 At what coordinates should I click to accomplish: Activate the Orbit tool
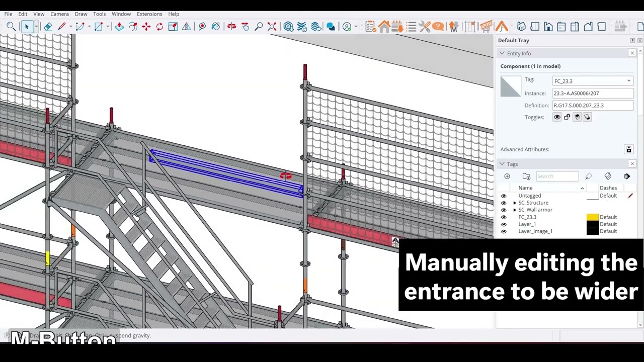pos(232,27)
